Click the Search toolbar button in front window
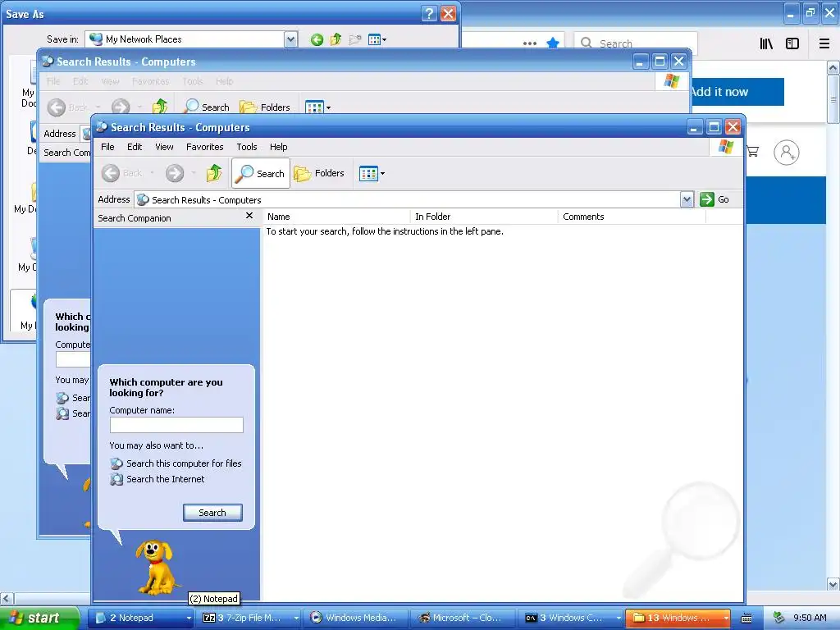840x630 pixels. click(x=261, y=173)
